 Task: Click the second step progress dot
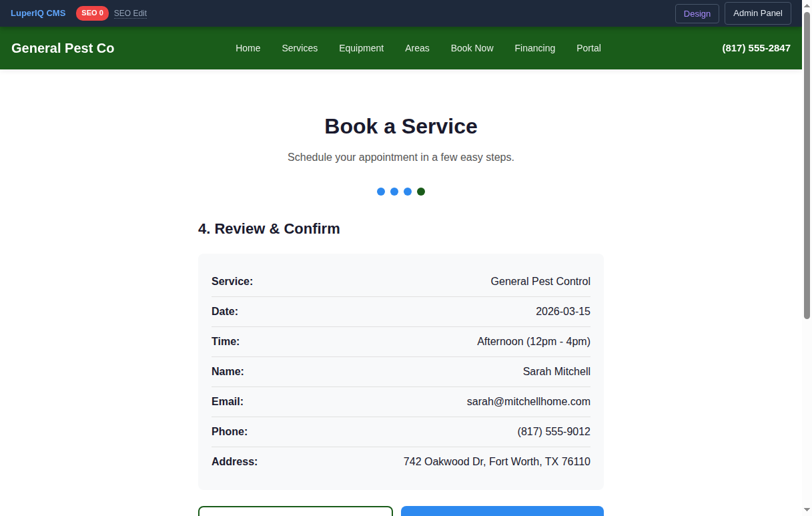(x=394, y=191)
